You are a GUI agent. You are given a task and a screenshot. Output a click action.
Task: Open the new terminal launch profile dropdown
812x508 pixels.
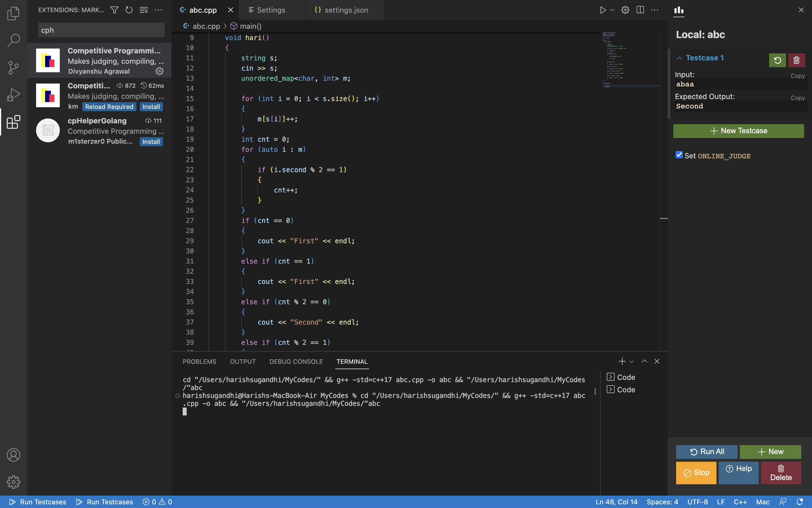[632, 362]
